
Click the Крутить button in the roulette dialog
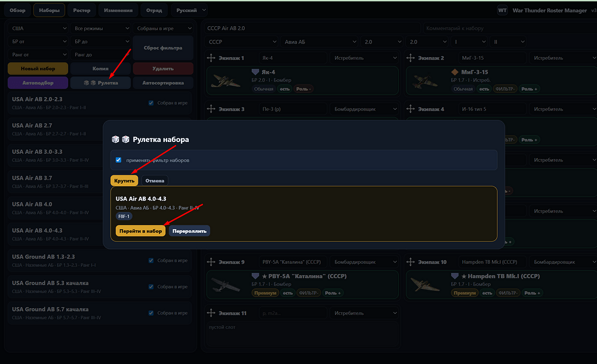tap(124, 180)
